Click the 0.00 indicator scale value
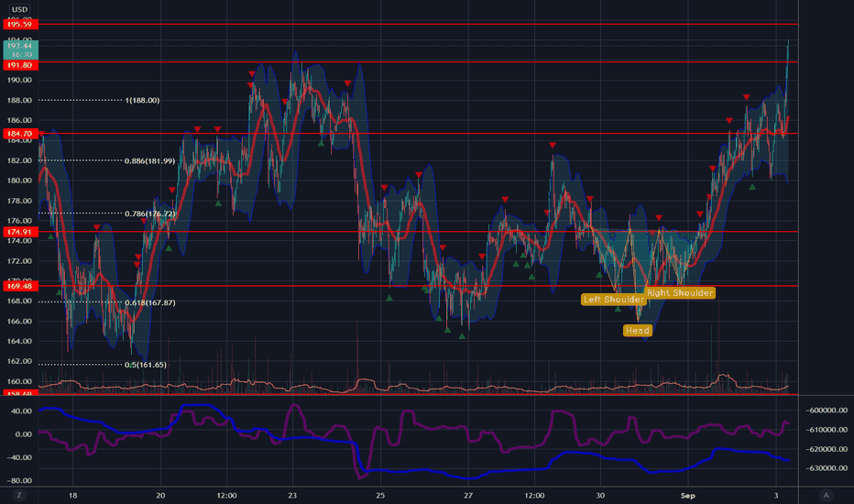 (x=24, y=434)
